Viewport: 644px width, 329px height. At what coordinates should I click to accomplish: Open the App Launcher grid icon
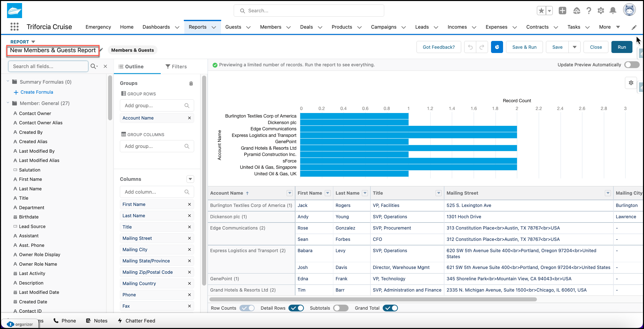tap(15, 27)
